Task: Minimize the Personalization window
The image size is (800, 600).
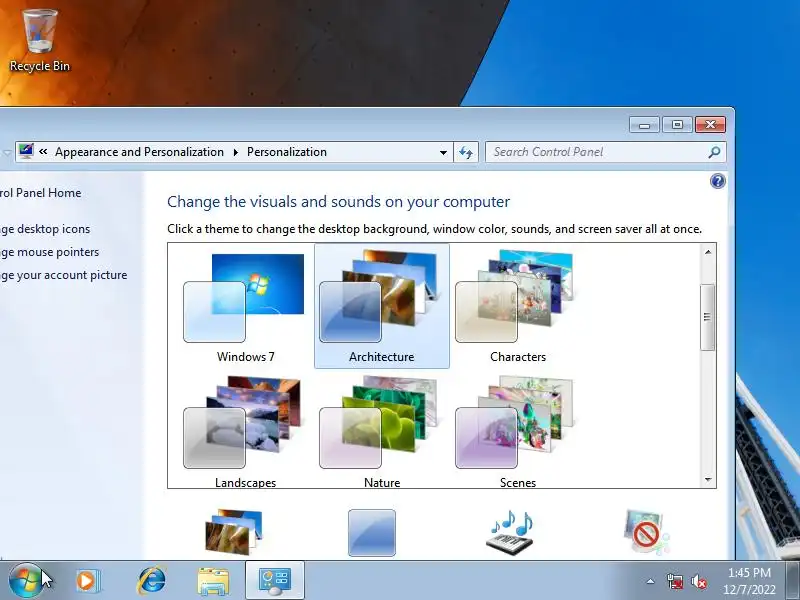Action: pos(644,124)
